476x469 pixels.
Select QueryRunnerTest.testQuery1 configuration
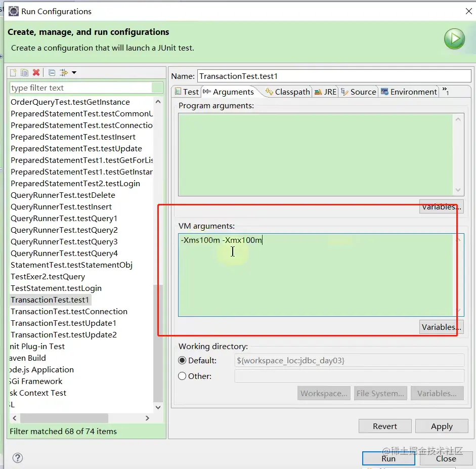click(64, 218)
